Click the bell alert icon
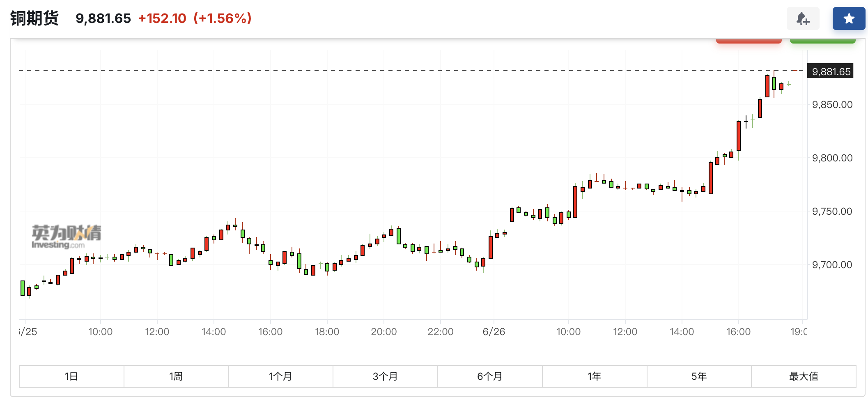Image resolution: width=868 pixels, height=400 pixels. click(803, 18)
